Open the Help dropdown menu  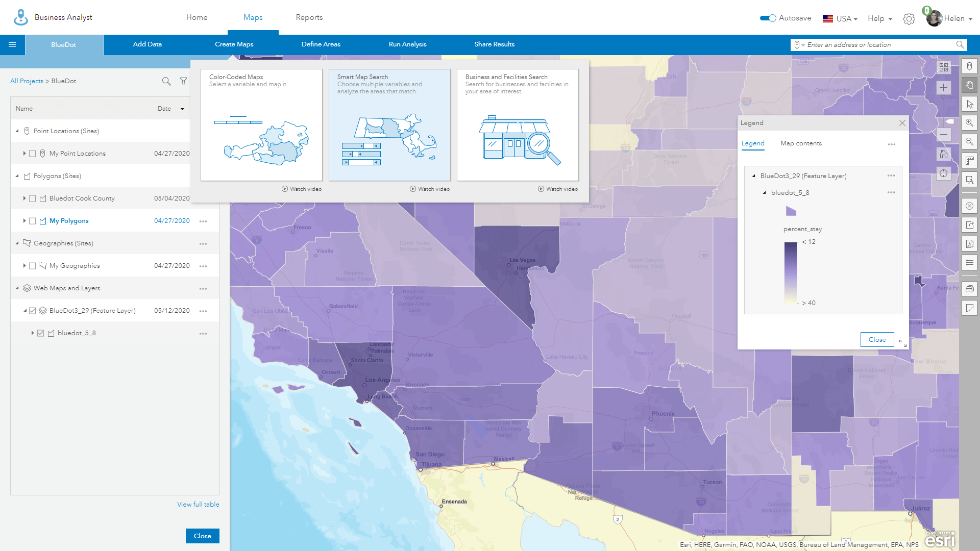[880, 19]
